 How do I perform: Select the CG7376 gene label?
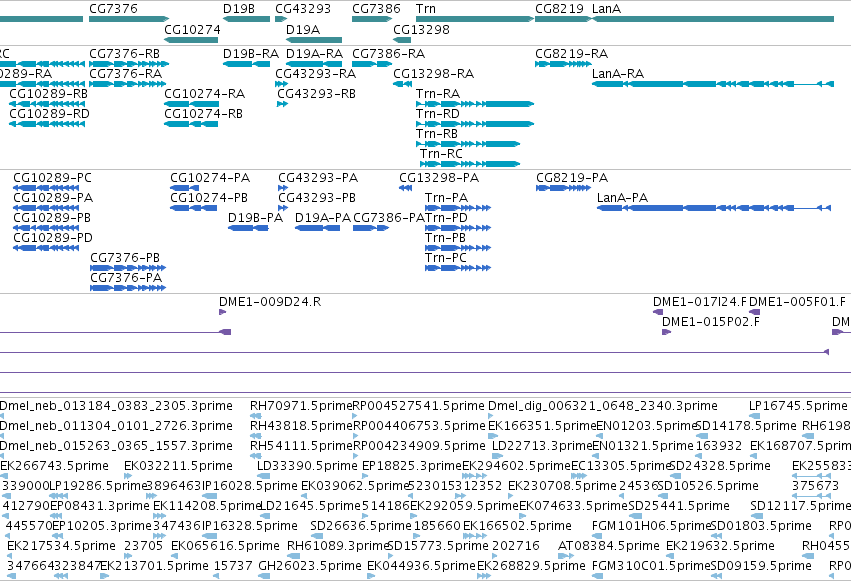[x=113, y=9]
